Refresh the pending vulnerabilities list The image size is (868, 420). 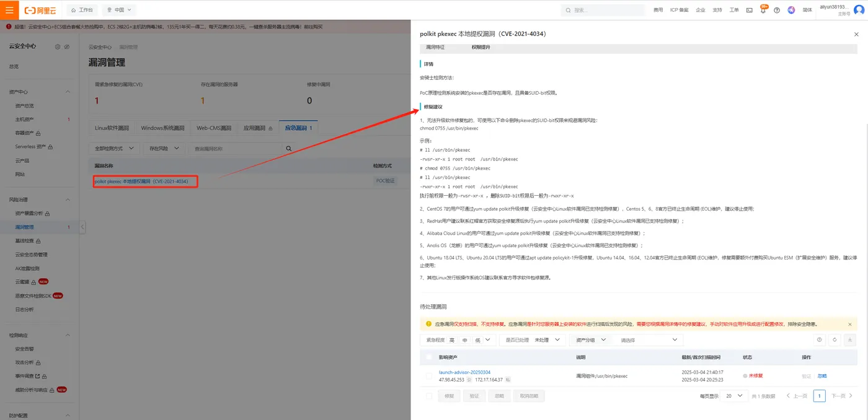click(835, 339)
